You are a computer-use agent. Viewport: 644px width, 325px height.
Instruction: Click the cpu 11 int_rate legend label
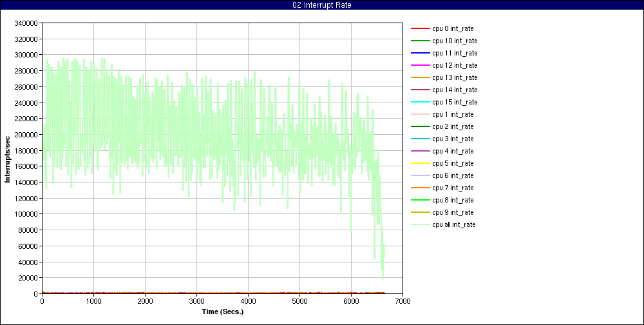click(x=455, y=54)
